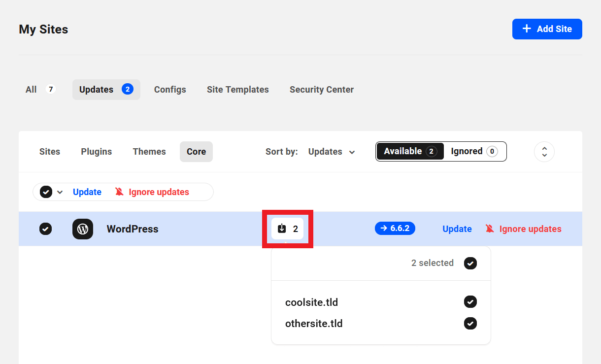Image resolution: width=601 pixels, height=364 pixels.
Task: Open the Site Templates tab
Action: (x=238, y=90)
